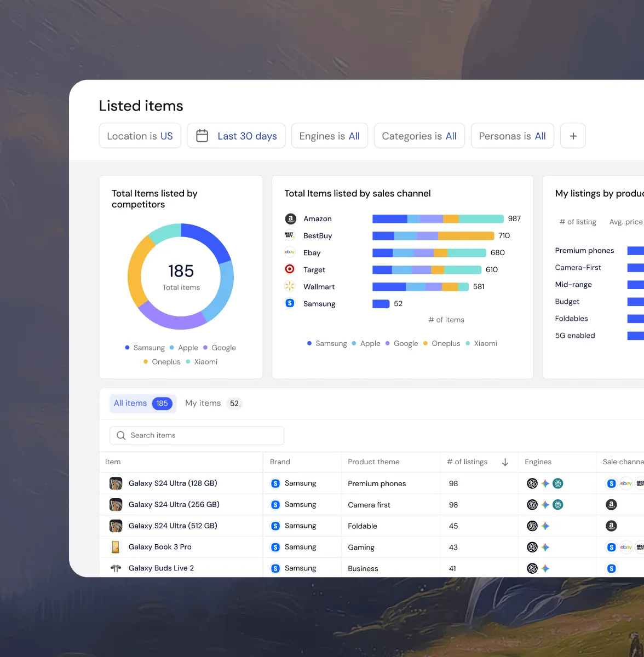Switch to the All items tab
The width and height of the screenshot is (644, 657).
pyautogui.click(x=143, y=404)
